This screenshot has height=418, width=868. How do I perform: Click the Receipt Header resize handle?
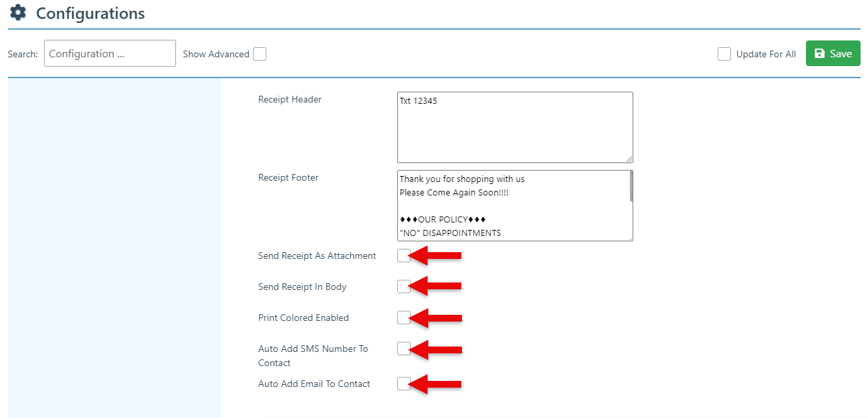tap(629, 159)
